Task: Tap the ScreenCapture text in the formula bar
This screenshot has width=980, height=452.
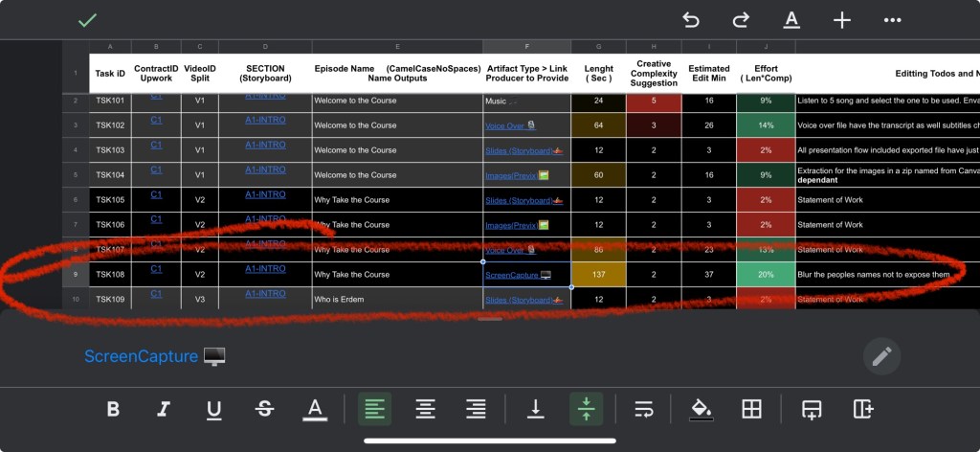Action: click(x=142, y=356)
